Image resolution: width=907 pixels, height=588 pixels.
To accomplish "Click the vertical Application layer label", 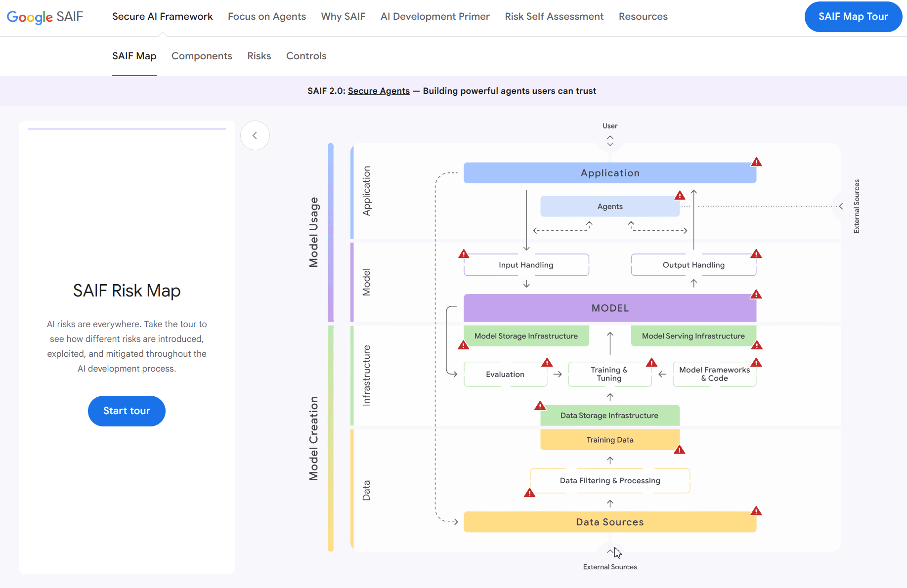I will tap(366, 191).
